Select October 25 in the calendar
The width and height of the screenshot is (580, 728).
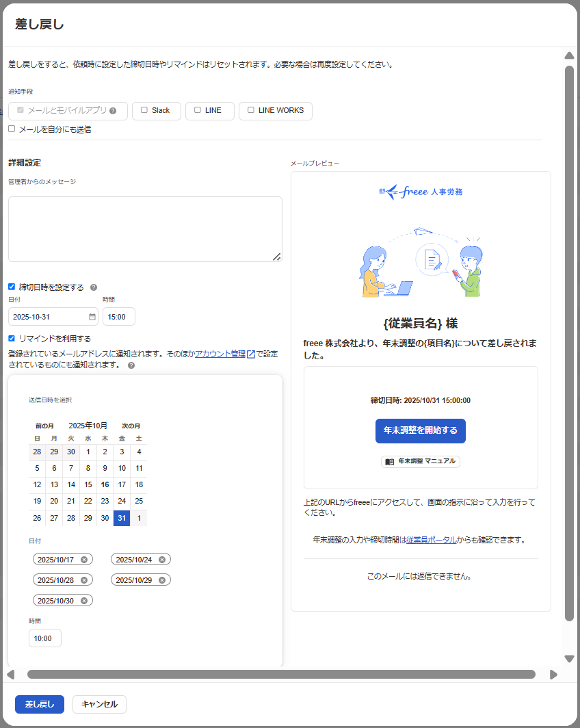point(139,502)
